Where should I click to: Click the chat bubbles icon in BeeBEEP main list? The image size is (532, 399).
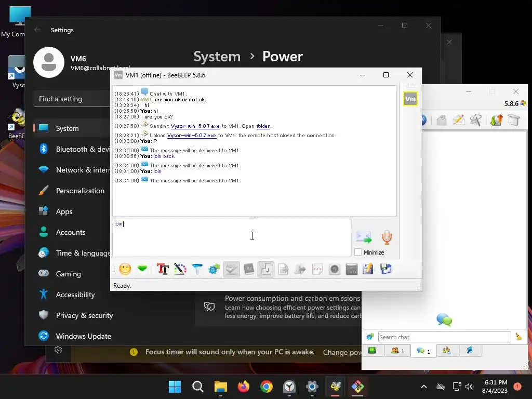click(x=444, y=320)
